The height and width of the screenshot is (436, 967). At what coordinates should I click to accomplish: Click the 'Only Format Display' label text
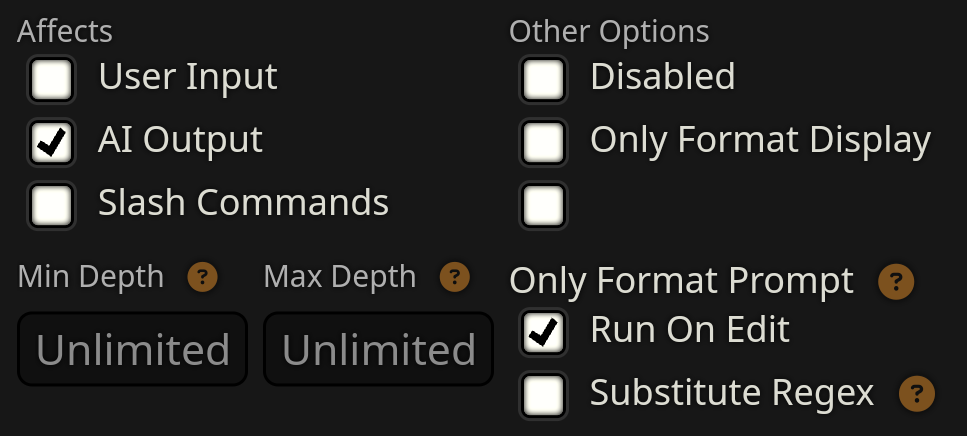(760, 140)
